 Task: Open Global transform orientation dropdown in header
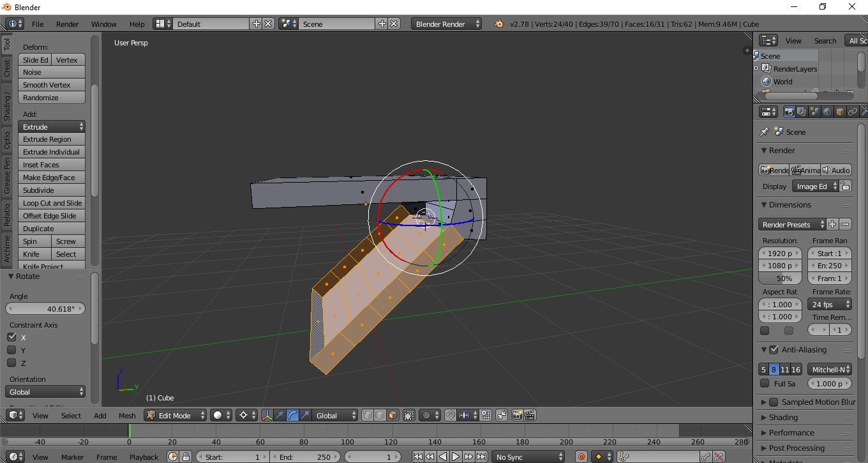tap(336, 415)
